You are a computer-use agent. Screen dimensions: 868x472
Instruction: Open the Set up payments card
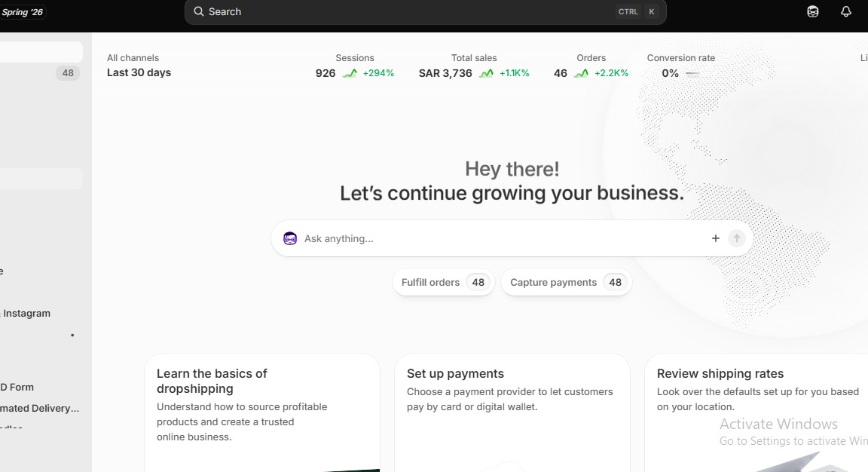click(512, 412)
